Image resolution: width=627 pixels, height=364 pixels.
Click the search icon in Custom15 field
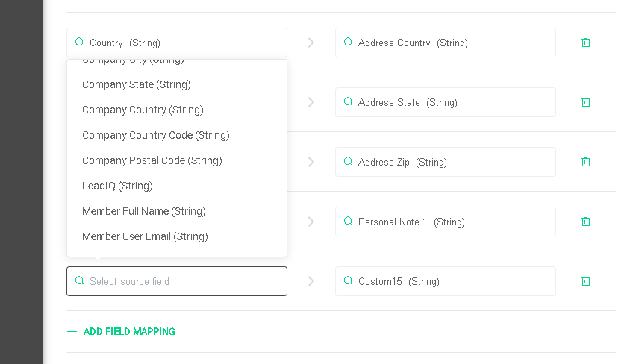point(348,281)
